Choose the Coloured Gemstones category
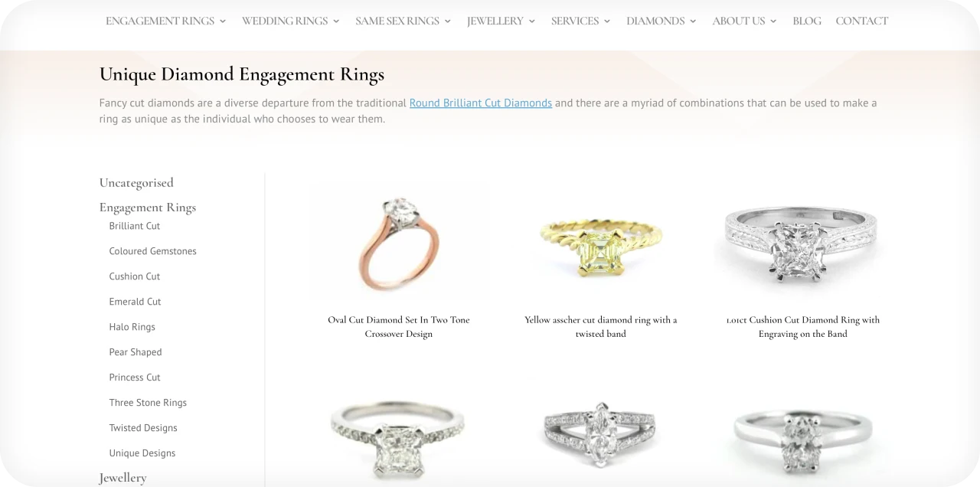This screenshot has height=487, width=980. pyautogui.click(x=153, y=251)
